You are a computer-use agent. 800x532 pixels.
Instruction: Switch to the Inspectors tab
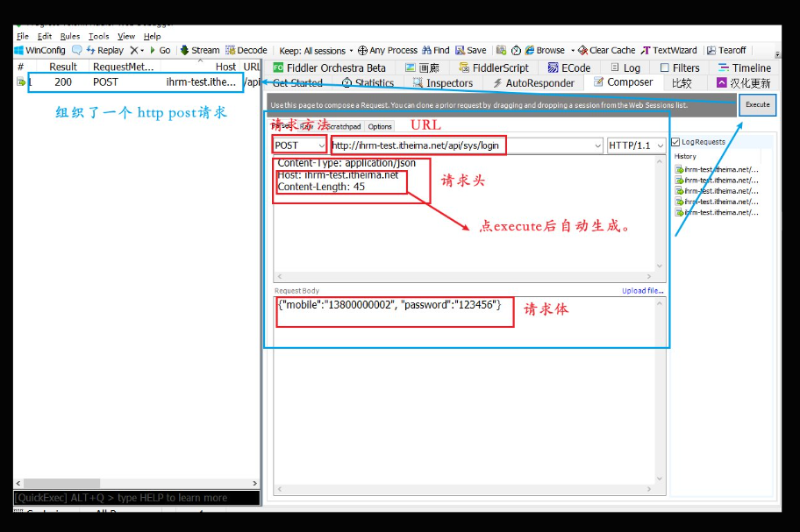(x=443, y=83)
